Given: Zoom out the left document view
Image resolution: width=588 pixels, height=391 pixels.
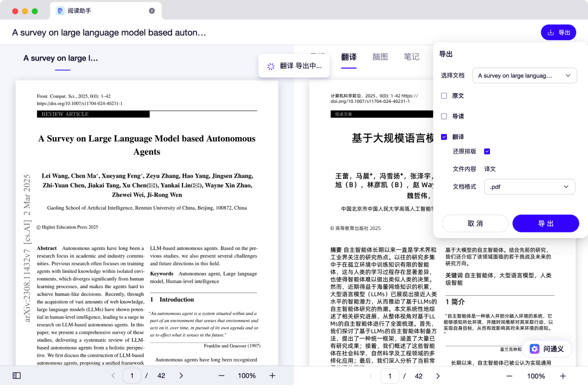Looking at the screenshot, I should click(221, 376).
